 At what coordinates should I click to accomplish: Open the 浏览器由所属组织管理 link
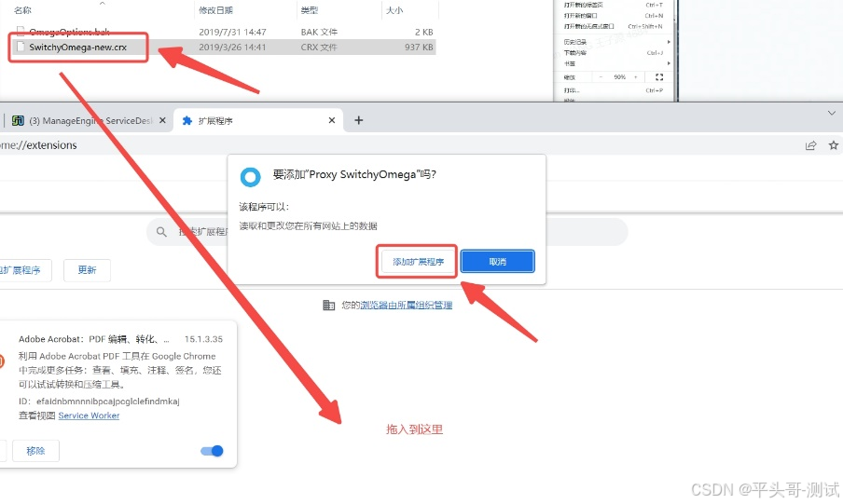coord(406,306)
